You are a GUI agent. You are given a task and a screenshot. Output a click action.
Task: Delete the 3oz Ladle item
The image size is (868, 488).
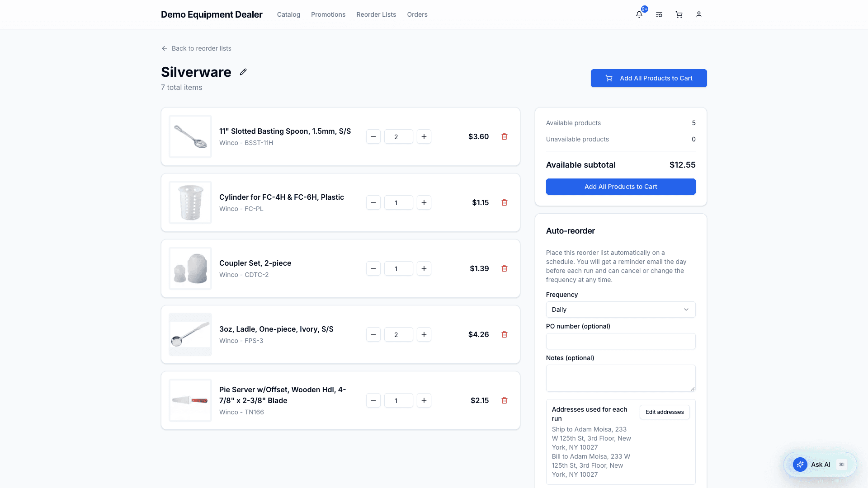pos(505,334)
